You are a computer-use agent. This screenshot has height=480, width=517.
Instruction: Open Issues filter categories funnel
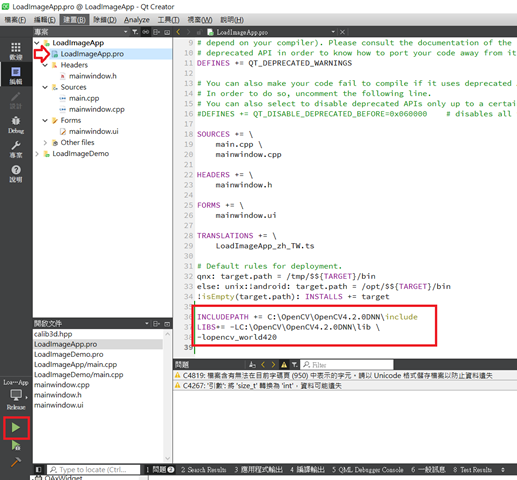295,365
